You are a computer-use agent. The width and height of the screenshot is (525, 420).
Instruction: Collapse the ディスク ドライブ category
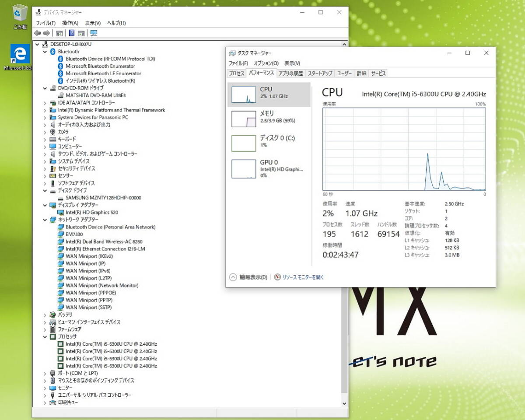[45, 190]
